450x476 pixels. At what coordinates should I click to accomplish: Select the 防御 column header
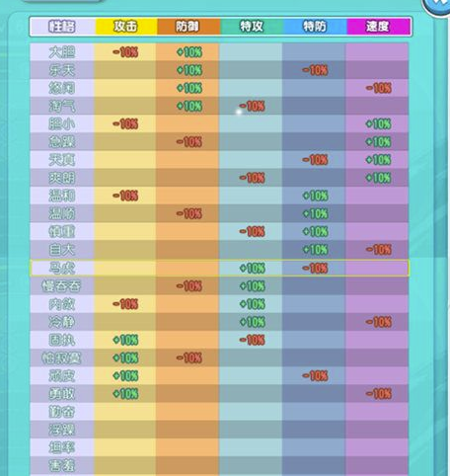[187, 27]
